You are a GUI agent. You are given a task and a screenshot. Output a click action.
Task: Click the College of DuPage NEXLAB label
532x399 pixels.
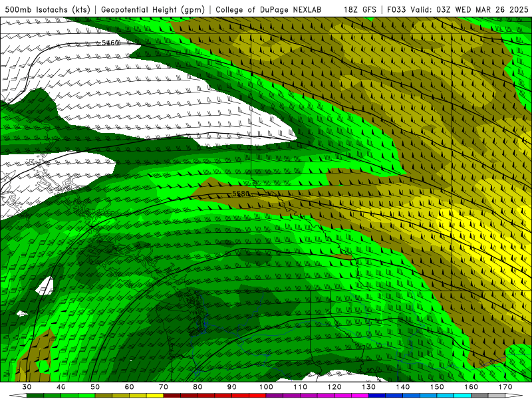coord(268,9)
